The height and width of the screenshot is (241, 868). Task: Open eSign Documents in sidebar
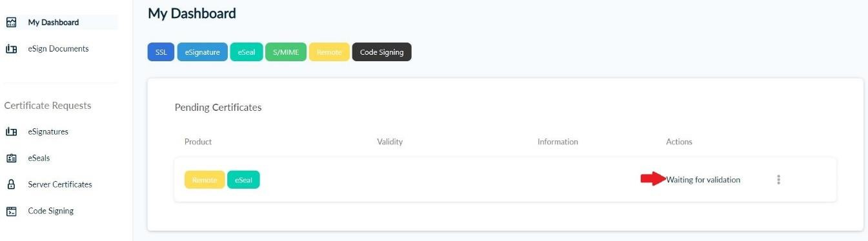pyautogui.click(x=58, y=48)
